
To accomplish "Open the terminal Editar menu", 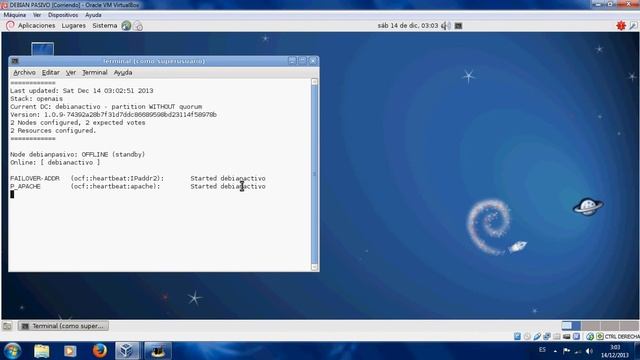I will [x=51, y=72].
